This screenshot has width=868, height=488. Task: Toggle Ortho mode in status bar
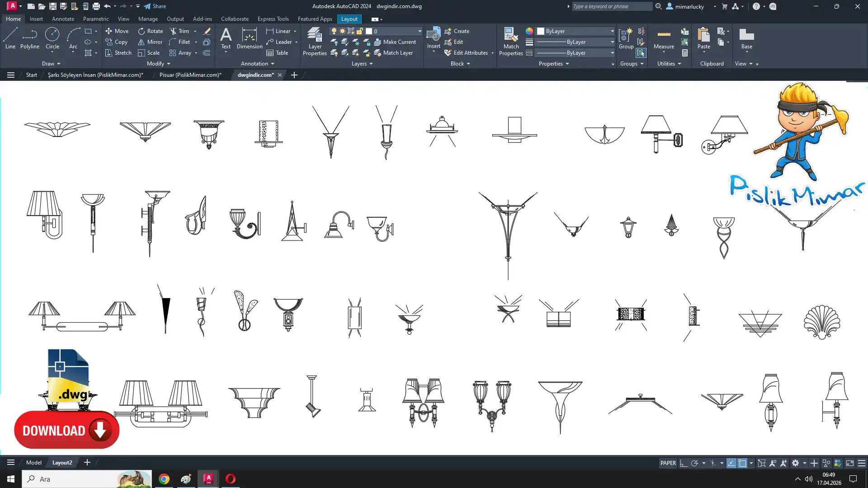point(684,463)
